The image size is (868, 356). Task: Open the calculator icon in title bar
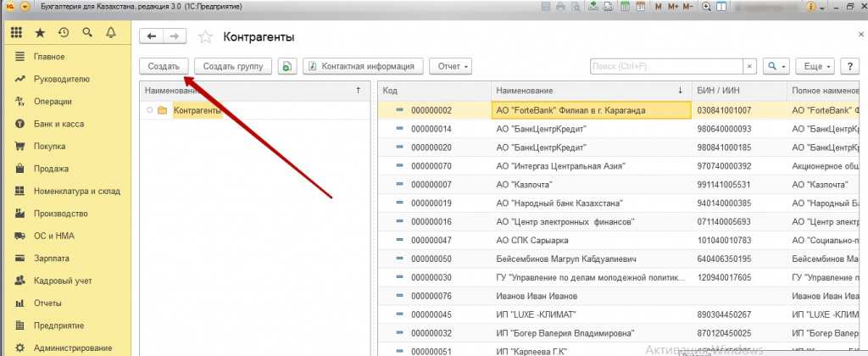click(625, 7)
